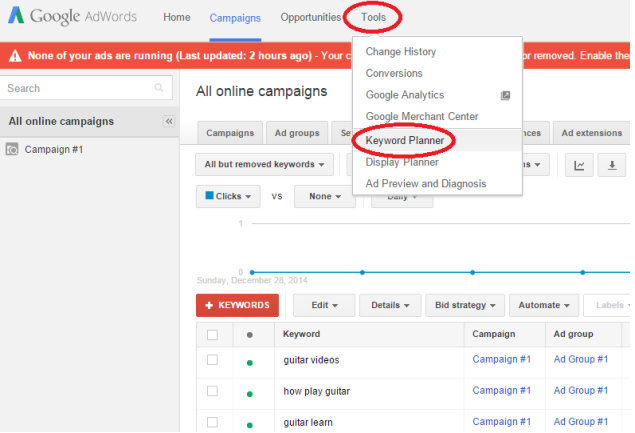Tick the select-all keywords checkbox
The width and height of the screenshot is (635, 433).
[x=212, y=335]
